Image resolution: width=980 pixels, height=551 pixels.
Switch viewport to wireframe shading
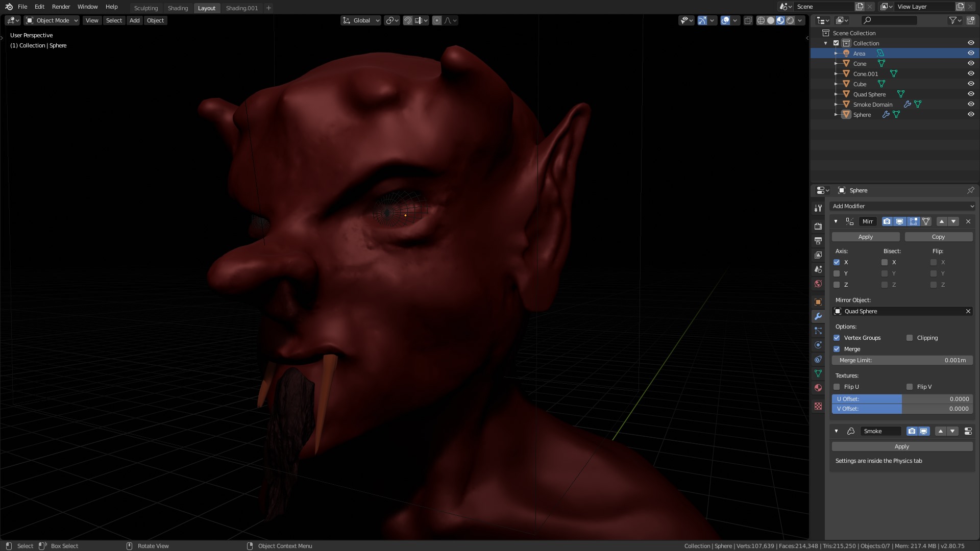click(x=761, y=20)
